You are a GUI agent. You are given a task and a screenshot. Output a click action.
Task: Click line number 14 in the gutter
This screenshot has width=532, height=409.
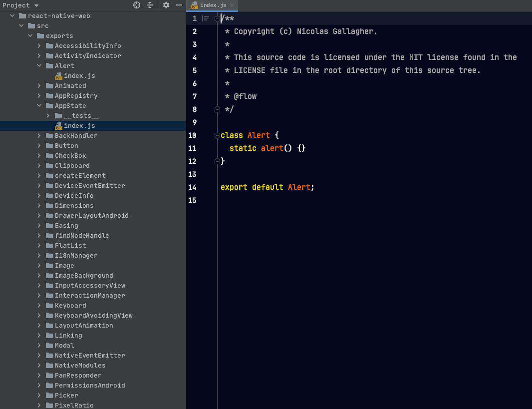[x=192, y=187]
